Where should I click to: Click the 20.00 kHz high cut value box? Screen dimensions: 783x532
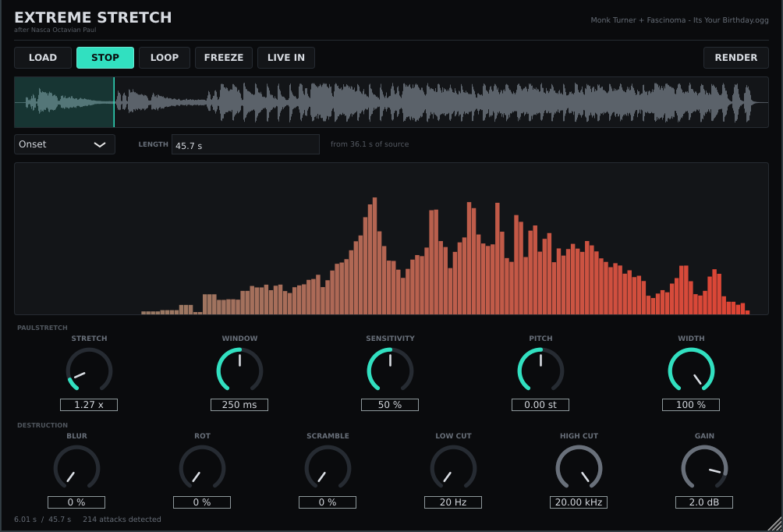[579, 502]
